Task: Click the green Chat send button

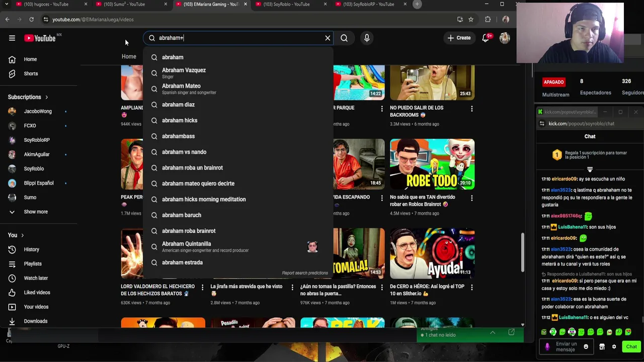Action: pyautogui.click(x=631, y=346)
